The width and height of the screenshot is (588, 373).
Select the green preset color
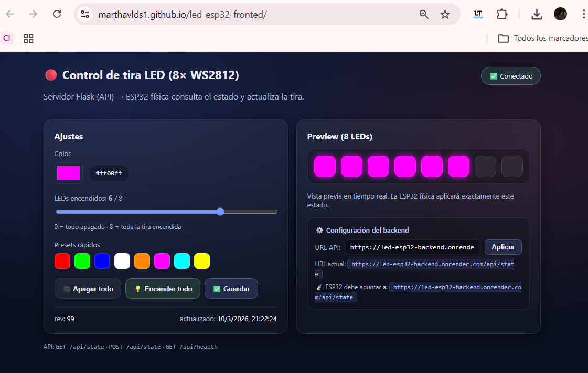click(x=82, y=261)
